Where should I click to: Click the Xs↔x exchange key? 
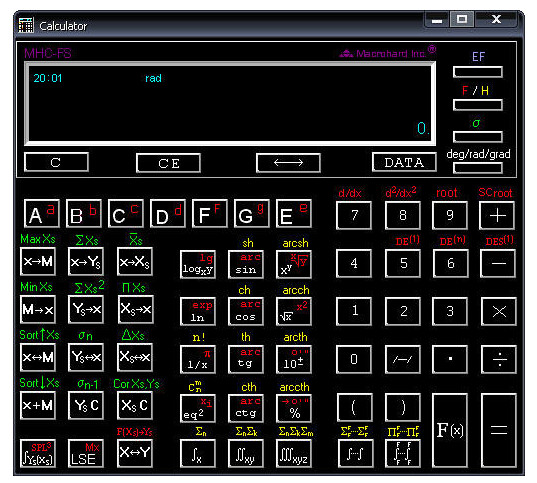[x=135, y=357]
